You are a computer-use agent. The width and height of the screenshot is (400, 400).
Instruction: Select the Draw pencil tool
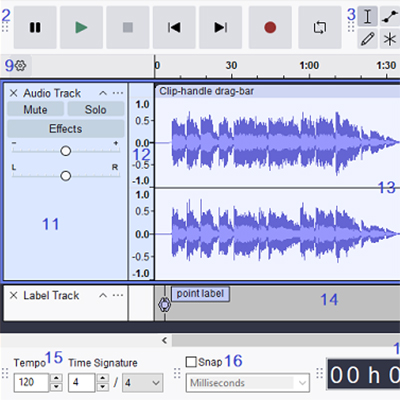click(368, 39)
